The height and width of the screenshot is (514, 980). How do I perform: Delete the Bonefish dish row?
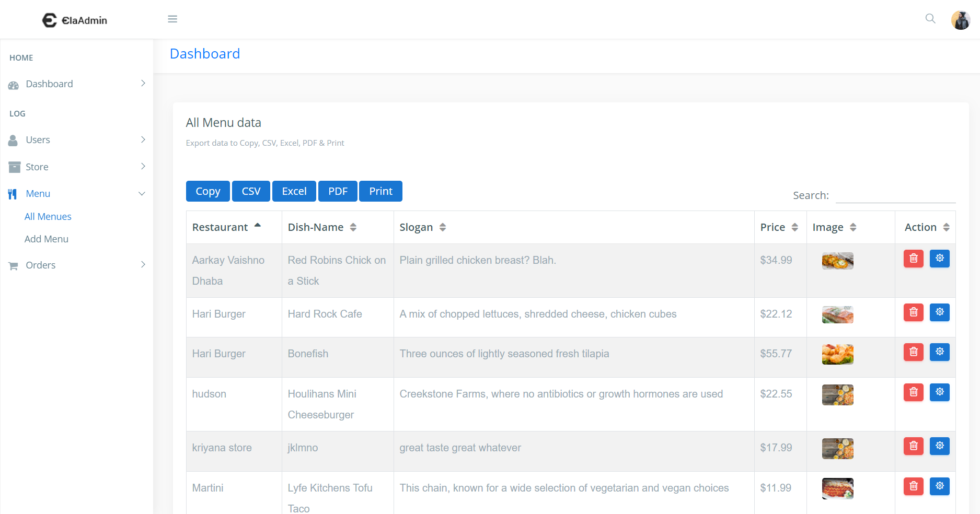[914, 352]
